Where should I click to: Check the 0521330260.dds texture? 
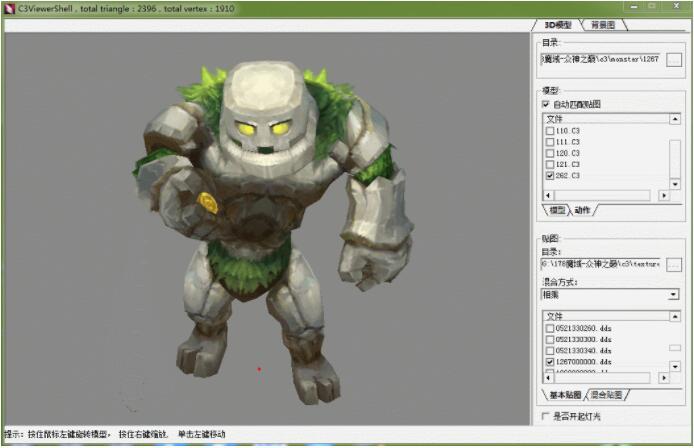[550, 328]
